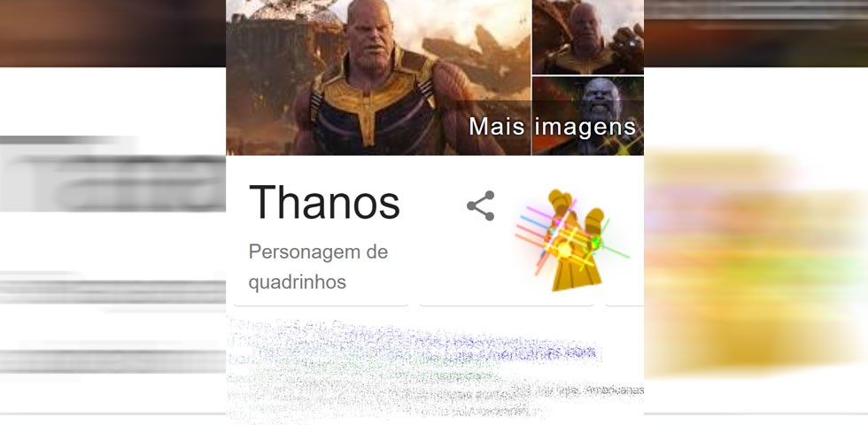Screen dimensions: 868x425
Task: Click the blurred dark banner at top-left
Action: tap(113, 34)
